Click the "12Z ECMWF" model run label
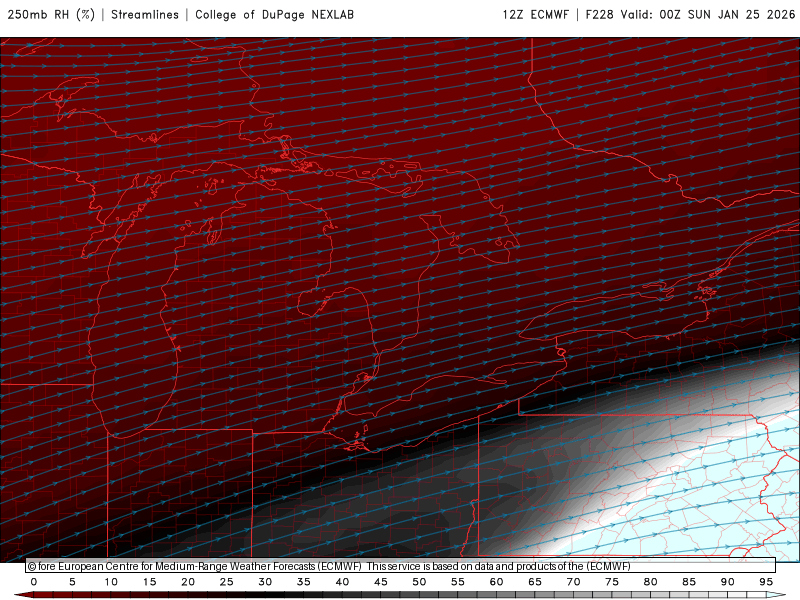Screen dimensions: 800x600 click(535, 15)
